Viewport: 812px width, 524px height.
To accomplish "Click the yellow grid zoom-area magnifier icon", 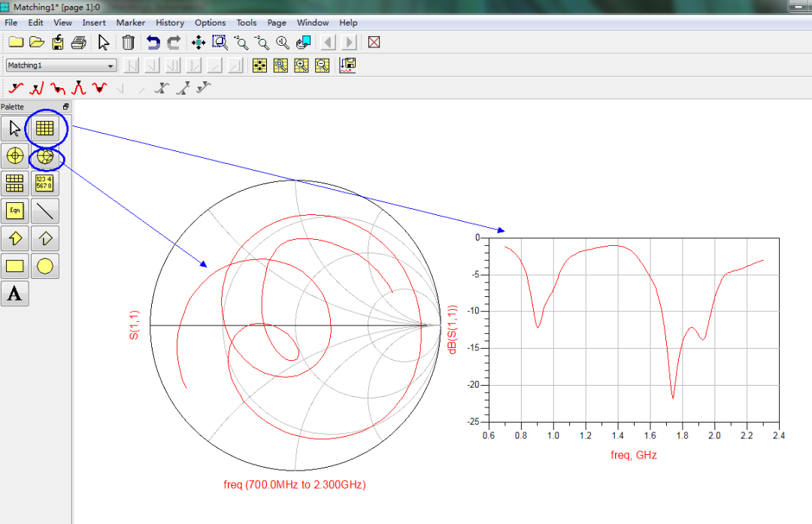I will 280,65.
